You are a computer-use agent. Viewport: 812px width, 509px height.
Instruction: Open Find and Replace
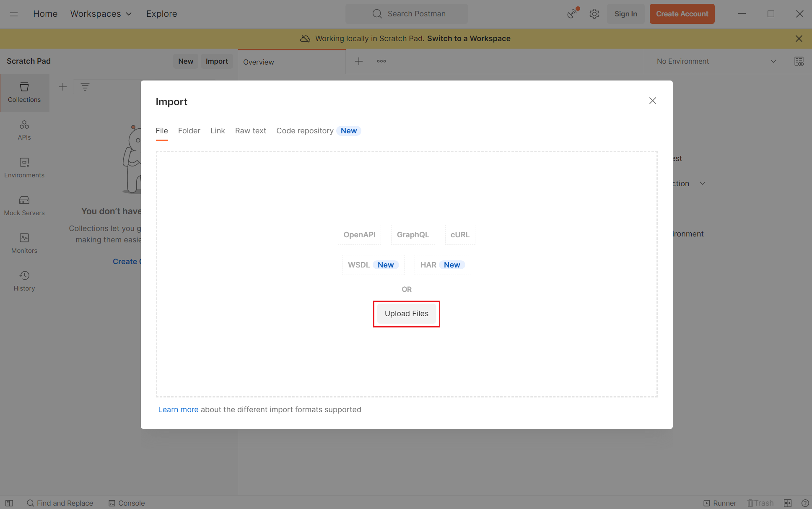click(60, 503)
